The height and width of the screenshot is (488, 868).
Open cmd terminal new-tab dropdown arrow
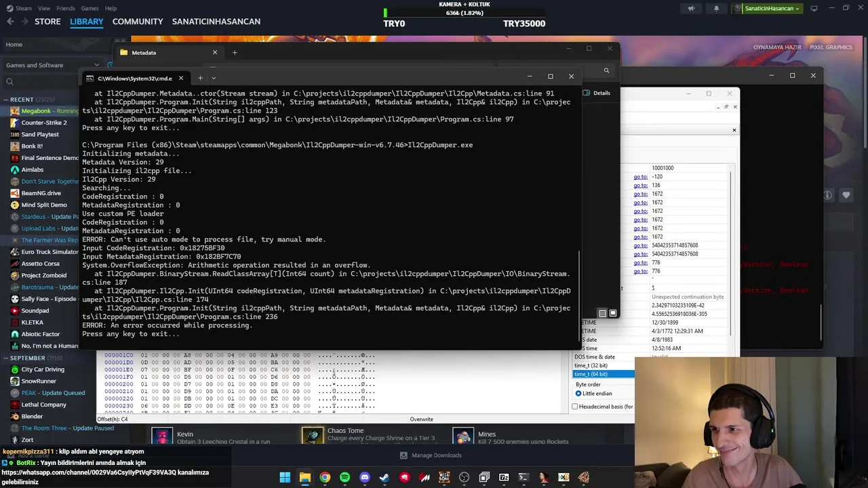(x=214, y=78)
